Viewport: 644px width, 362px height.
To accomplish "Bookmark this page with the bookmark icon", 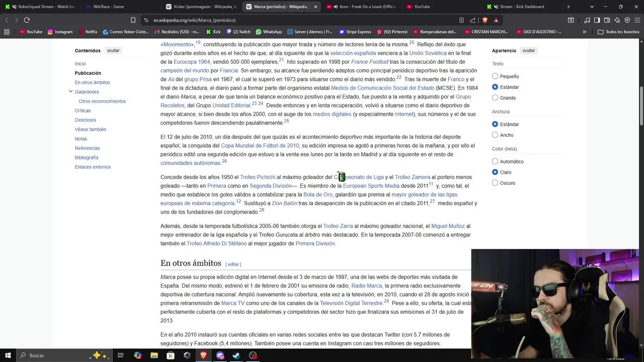I will [133, 20].
